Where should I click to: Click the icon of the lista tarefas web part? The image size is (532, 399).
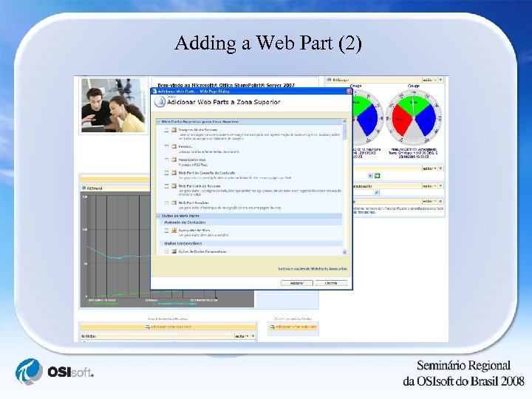174,146
